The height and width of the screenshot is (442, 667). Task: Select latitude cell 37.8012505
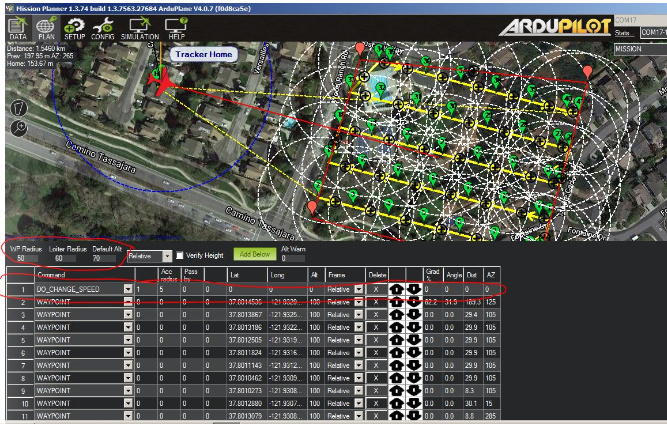247,340
